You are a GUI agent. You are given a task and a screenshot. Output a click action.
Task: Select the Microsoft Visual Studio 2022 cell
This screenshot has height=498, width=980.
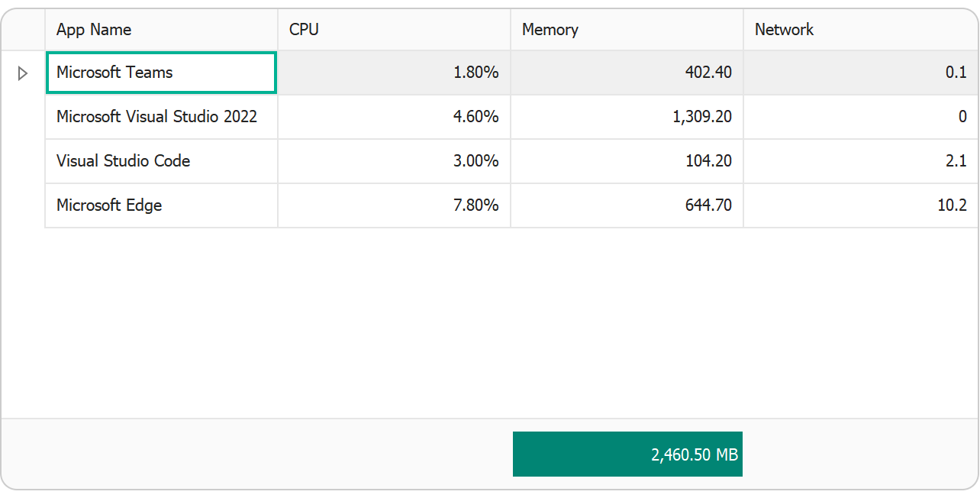[161, 117]
